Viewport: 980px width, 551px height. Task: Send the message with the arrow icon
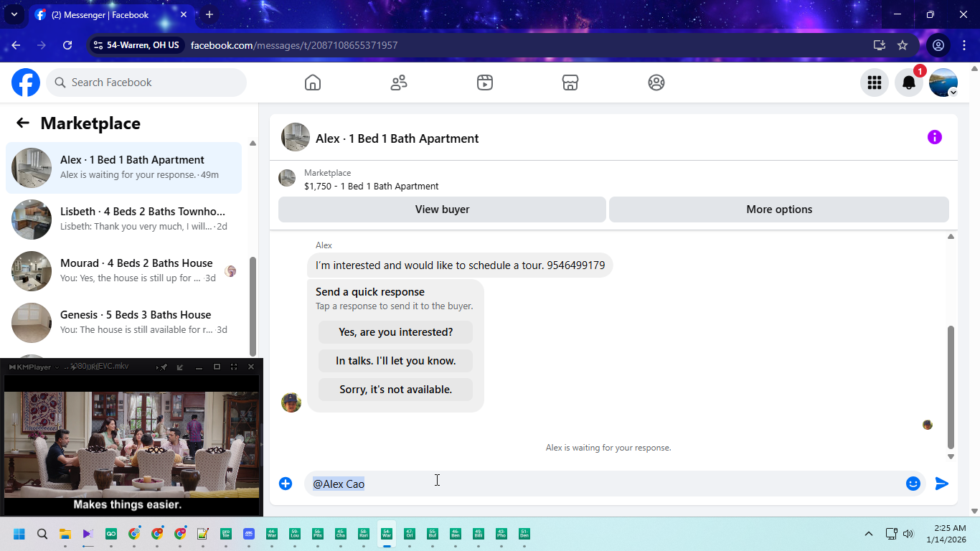942,484
